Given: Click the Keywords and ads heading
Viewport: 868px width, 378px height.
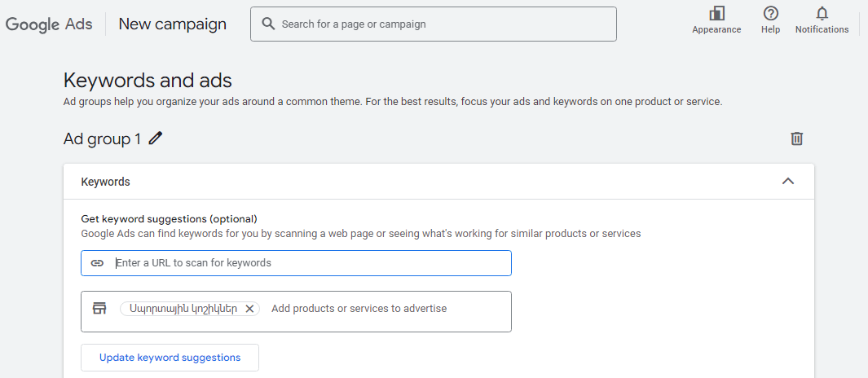Looking at the screenshot, I should pyautogui.click(x=148, y=81).
